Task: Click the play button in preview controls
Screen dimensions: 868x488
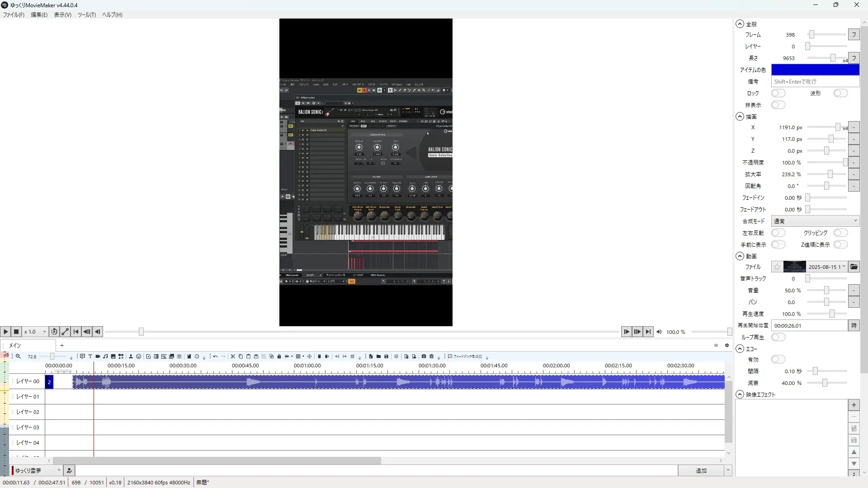Action: [5, 332]
